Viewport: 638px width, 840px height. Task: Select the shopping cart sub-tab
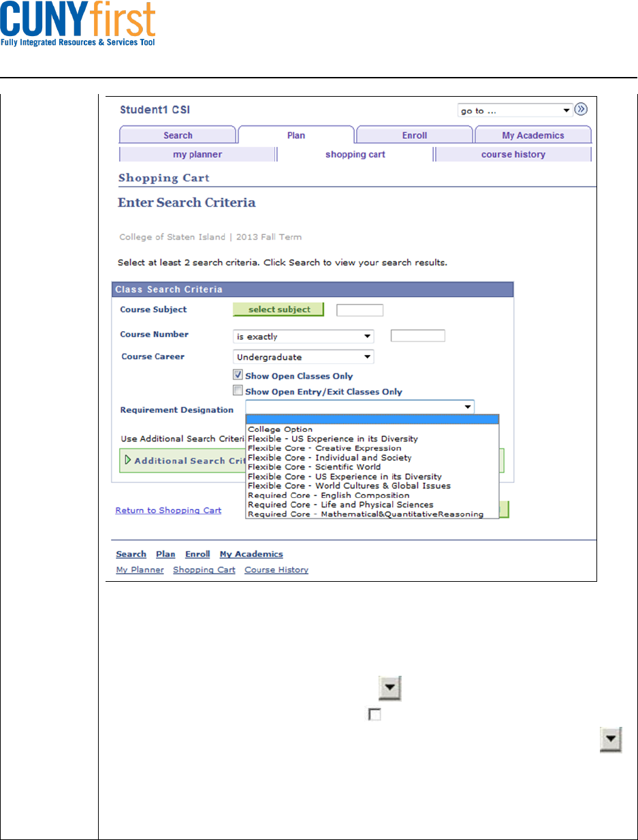355,155
